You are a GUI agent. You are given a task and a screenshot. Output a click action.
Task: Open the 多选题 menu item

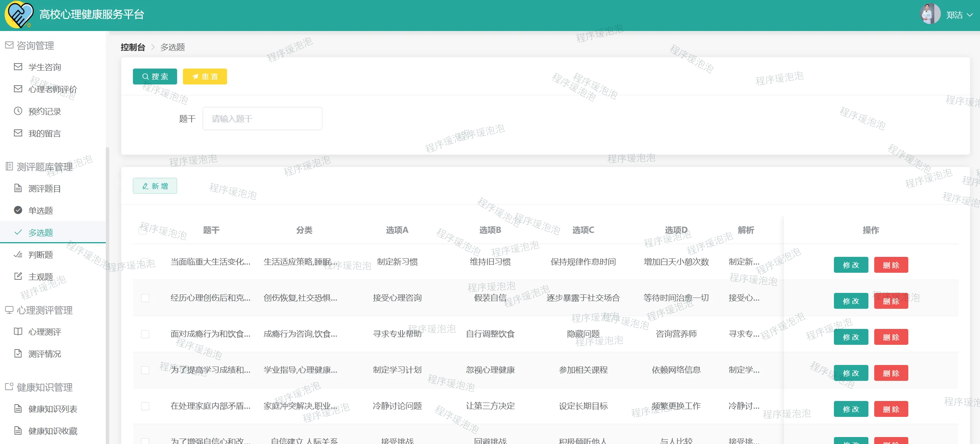click(x=41, y=232)
